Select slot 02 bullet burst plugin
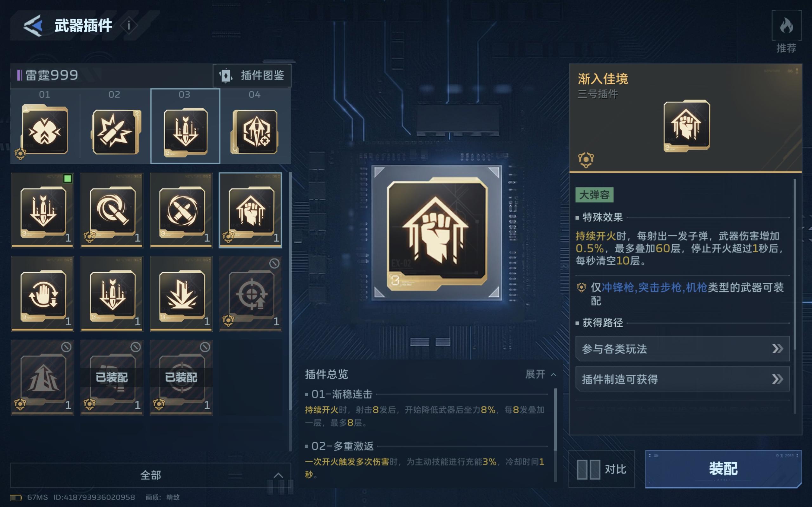 (115, 132)
